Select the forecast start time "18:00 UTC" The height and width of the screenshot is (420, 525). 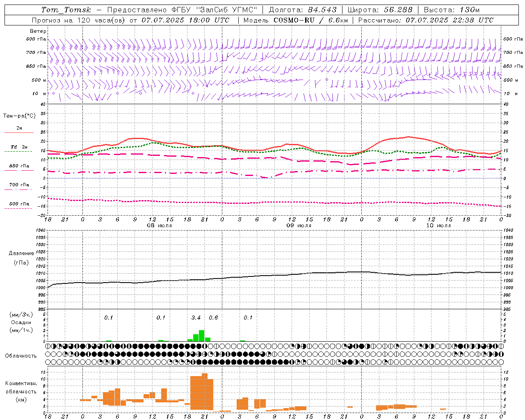coord(208,20)
